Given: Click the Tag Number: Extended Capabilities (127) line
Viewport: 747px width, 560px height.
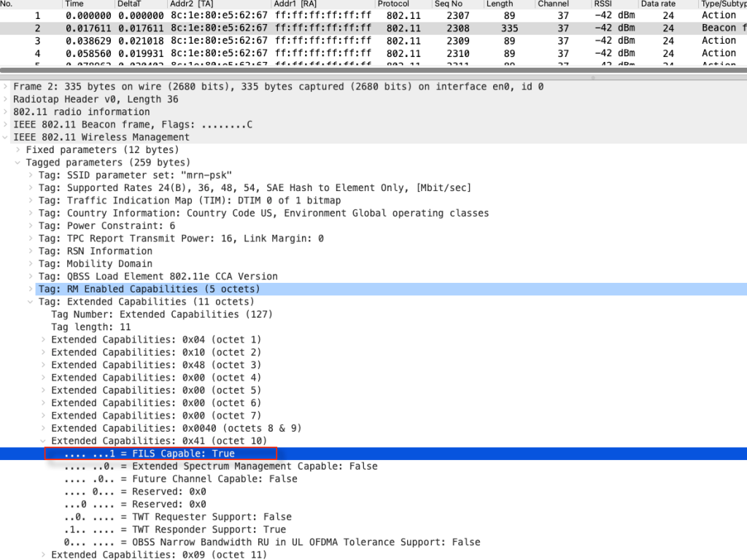Looking at the screenshot, I should 161,314.
